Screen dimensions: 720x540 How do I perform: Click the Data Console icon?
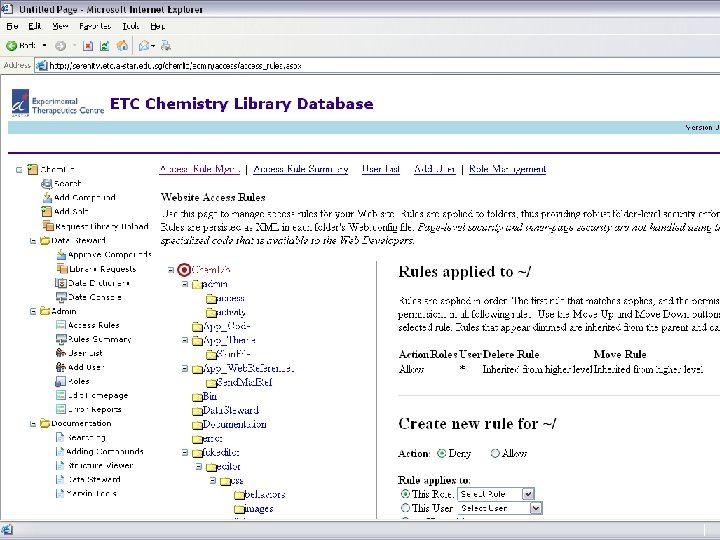point(61,297)
